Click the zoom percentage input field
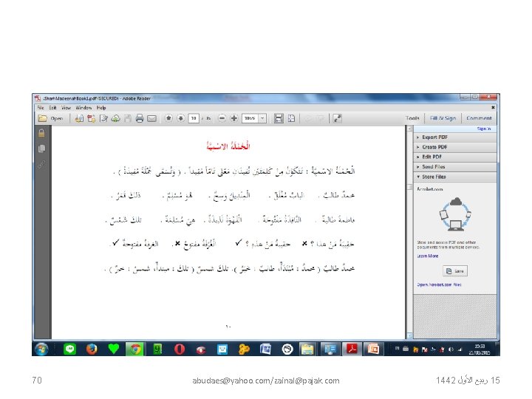The height and width of the screenshot is (399, 532). [250, 118]
